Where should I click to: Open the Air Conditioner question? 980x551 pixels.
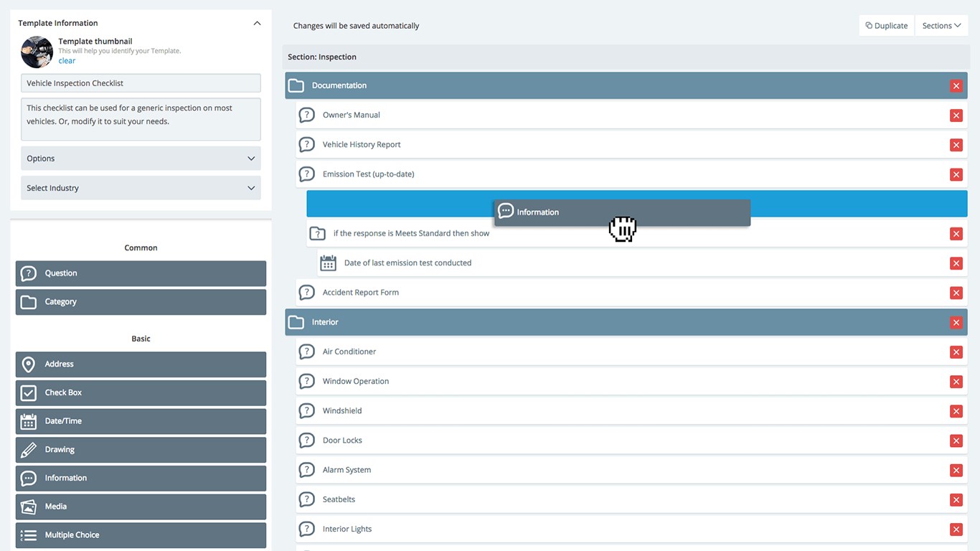point(631,352)
